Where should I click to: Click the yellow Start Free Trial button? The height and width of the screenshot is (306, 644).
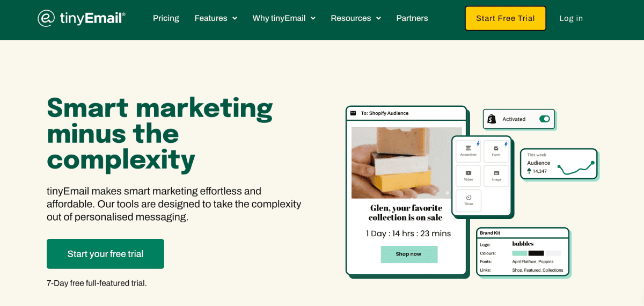pos(505,18)
